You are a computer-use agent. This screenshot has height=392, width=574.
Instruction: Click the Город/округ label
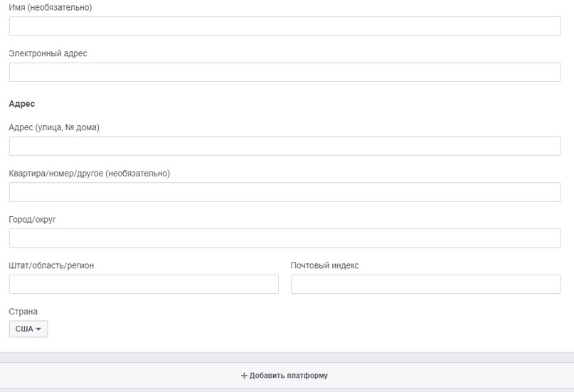pos(32,220)
